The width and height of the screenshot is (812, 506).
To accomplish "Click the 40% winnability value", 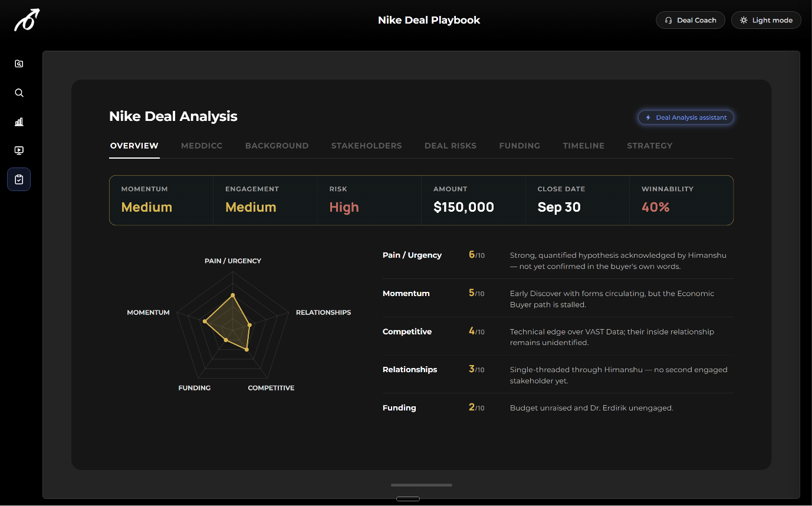I will click(x=655, y=207).
